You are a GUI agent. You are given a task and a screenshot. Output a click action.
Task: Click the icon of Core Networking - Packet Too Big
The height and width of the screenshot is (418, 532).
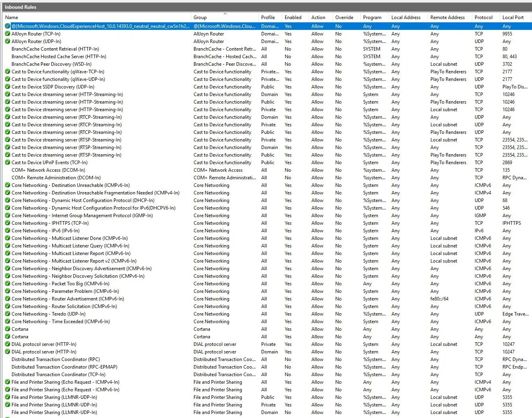(x=8, y=284)
